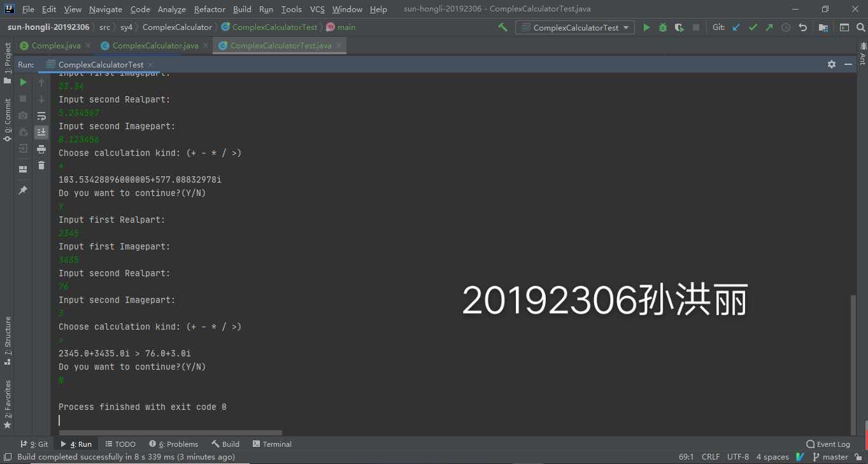Rollback changes with the undo arrow
868x464 pixels.
(802, 27)
